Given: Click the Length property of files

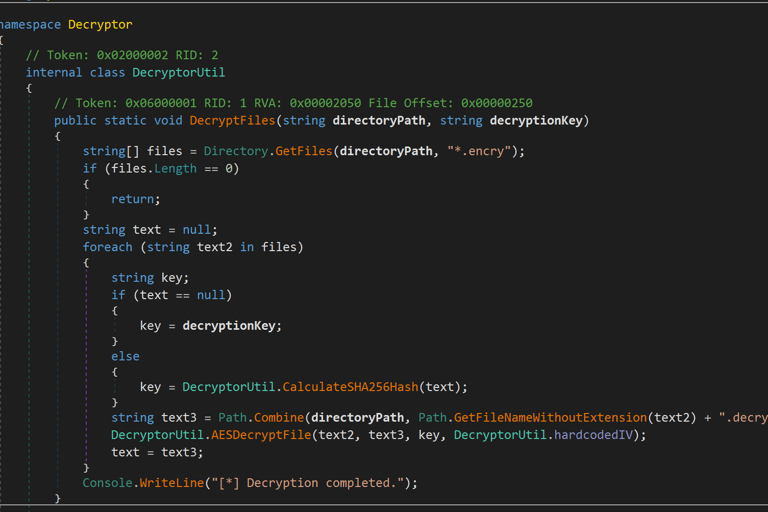Looking at the screenshot, I should (175, 169).
